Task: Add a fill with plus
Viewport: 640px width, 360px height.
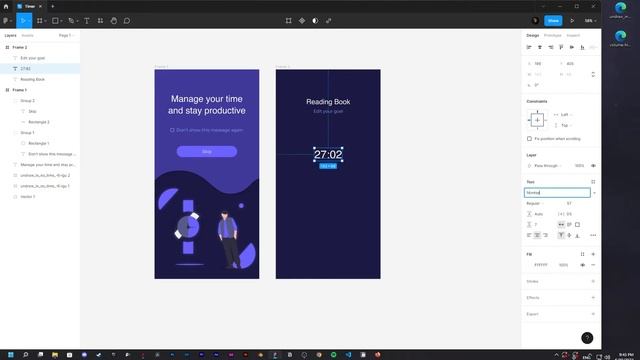Action: pyautogui.click(x=593, y=254)
